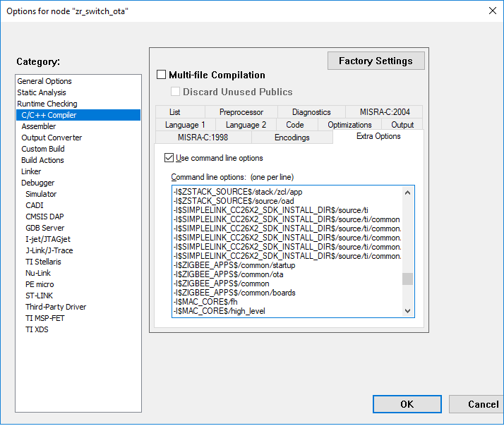The height and width of the screenshot is (426, 504).
Task: Enable the Multi-file Compilation checkbox
Action: (162, 75)
